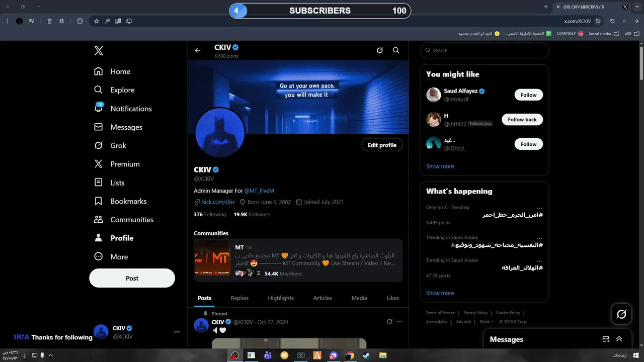Click the X search input field
This screenshot has height=362, width=644.
(x=485, y=50)
